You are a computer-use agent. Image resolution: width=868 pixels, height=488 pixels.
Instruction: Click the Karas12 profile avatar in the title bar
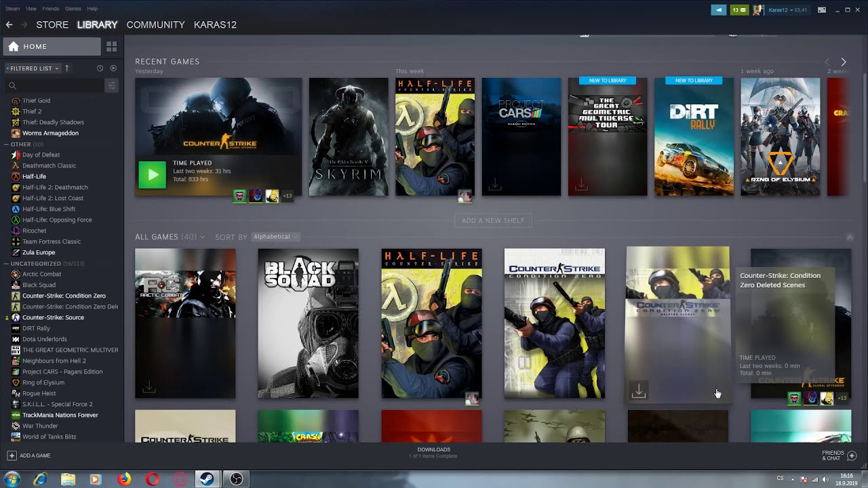(758, 9)
